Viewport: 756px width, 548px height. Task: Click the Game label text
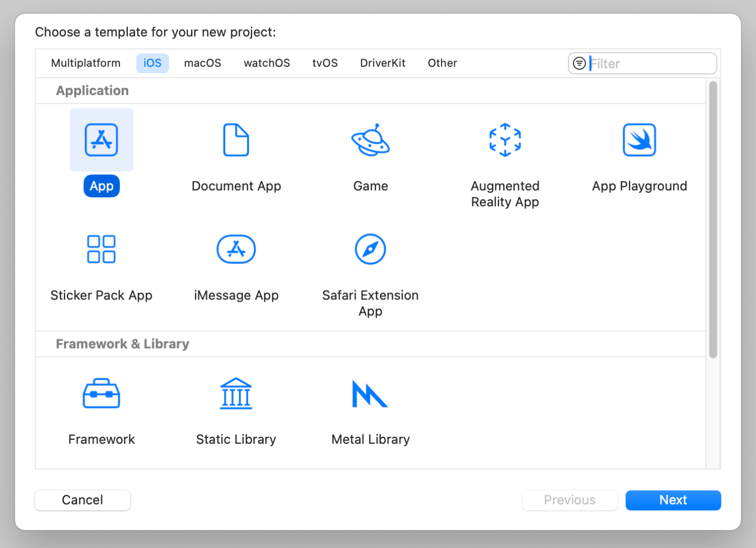(370, 186)
